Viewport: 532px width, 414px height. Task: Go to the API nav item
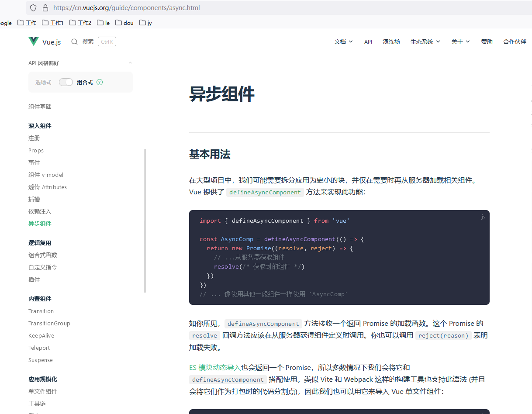pos(368,41)
